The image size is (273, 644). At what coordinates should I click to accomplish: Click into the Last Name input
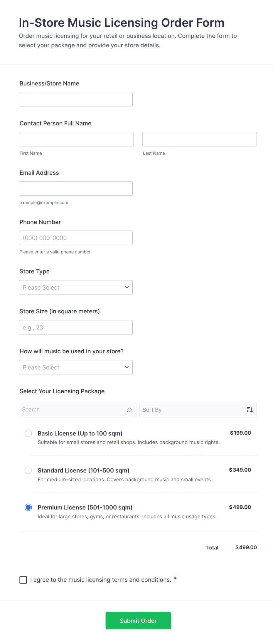(199, 139)
